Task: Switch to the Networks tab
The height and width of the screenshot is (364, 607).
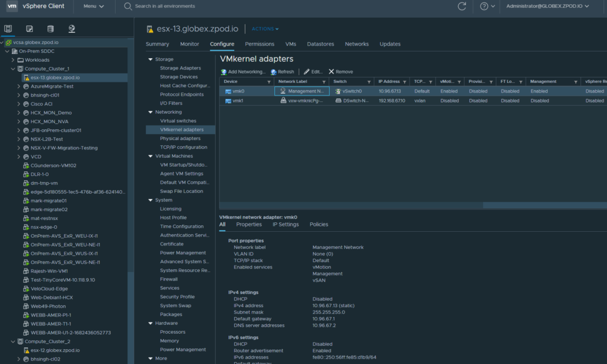Action: point(356,44)
